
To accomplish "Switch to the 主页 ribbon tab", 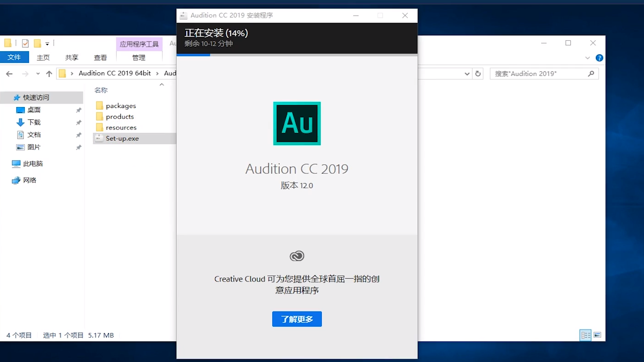I will pyautogui.click(x=43, y=58).
